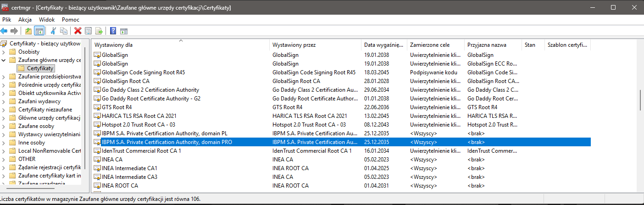
Task: Expand the Zaufanie przedsiębiorstwa node arrow
Action: pos(4,77)
